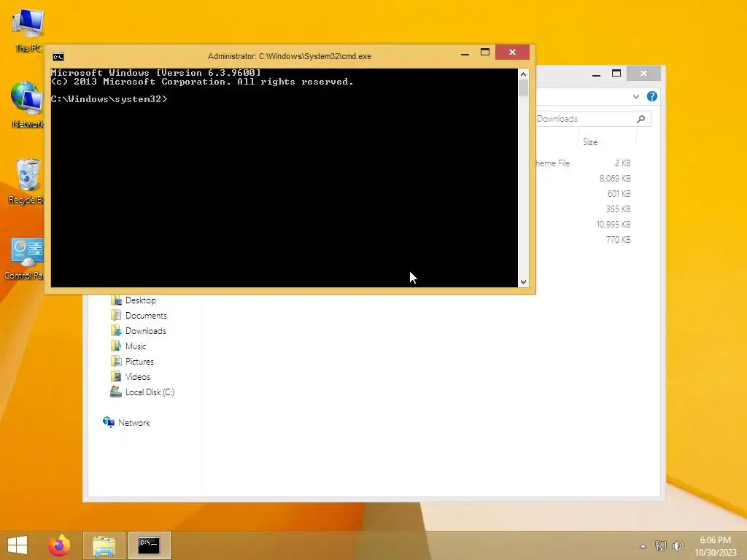Select Music in Explorer navigation pane
The width and height of the screenshot is (747, 560).
tap(135, 346)
